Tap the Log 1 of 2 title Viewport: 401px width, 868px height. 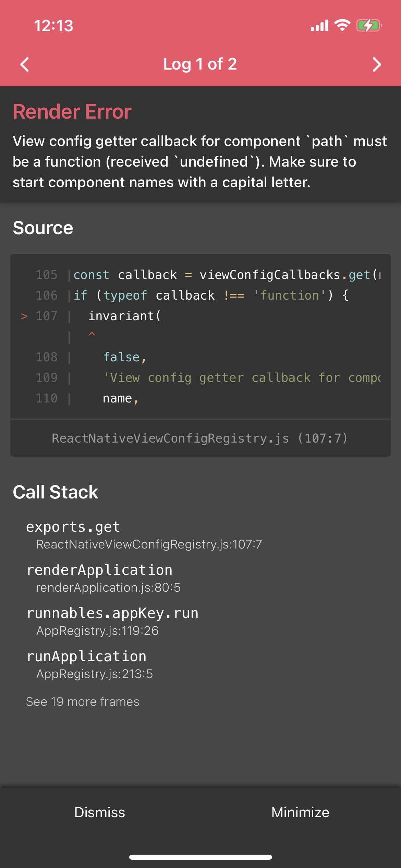pyautogui.click(x=200, y=64)
